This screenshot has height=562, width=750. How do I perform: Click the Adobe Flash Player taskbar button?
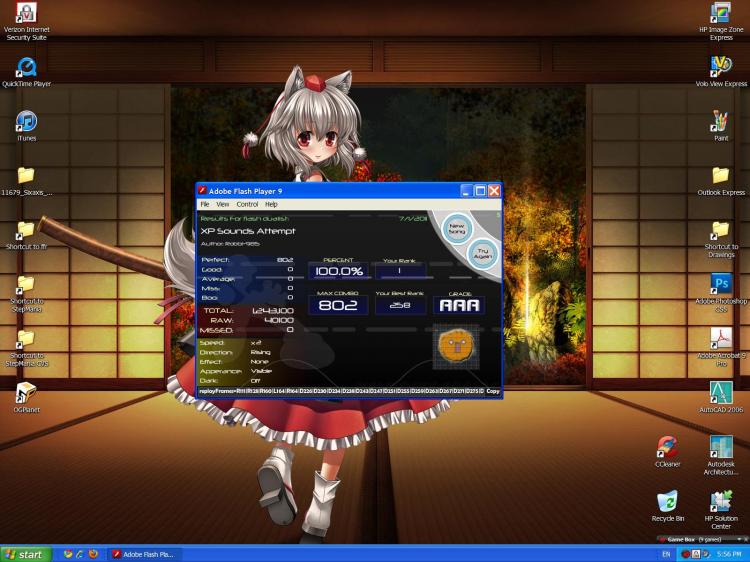click(x=143, y=554)
